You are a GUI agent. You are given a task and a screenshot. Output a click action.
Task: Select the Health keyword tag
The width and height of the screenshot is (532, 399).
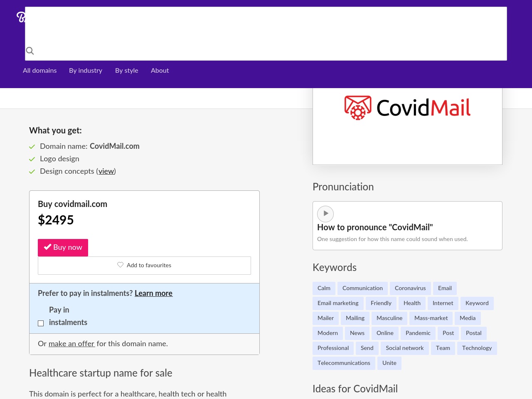tap(412, 303)
